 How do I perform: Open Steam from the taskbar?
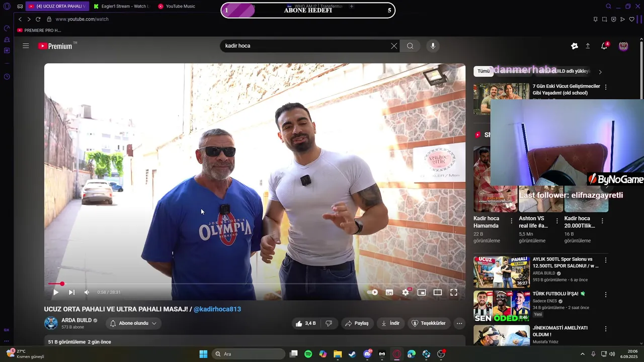click(352, 354)
